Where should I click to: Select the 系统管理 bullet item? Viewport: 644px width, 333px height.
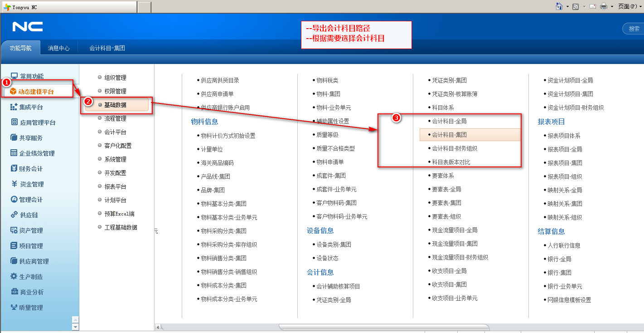point(115,159)
